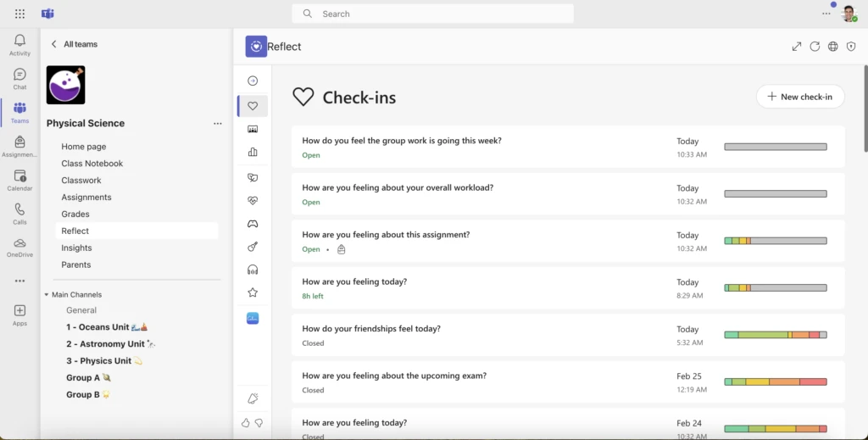Click the headphones icon in Reflect sidebar
The height and width of the screenshot is (440, 868).
pos(253,270)
